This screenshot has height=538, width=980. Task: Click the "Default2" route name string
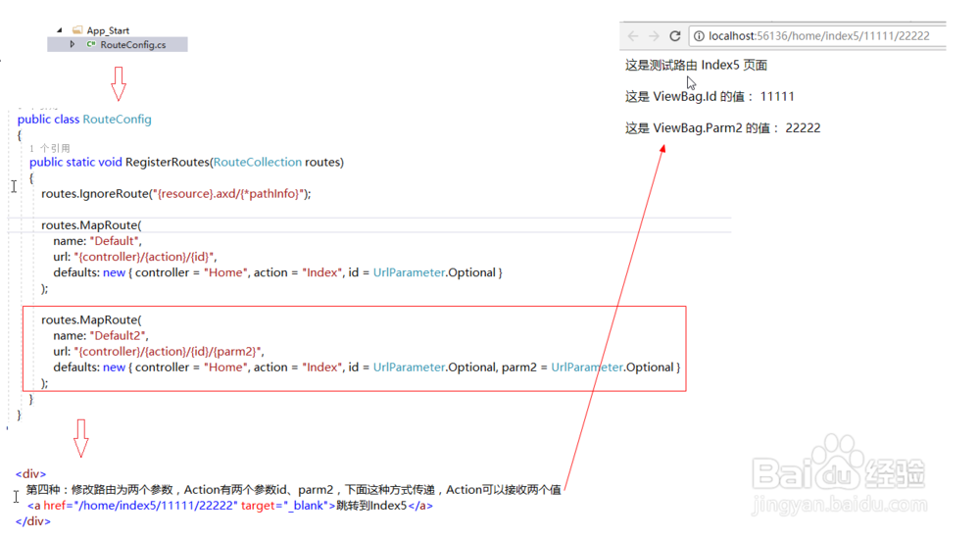119,335
